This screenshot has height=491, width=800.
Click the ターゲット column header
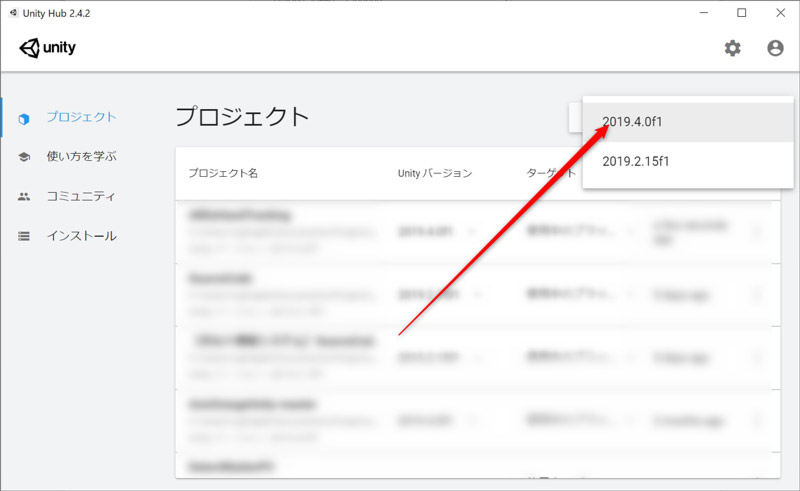coord(551,173)
